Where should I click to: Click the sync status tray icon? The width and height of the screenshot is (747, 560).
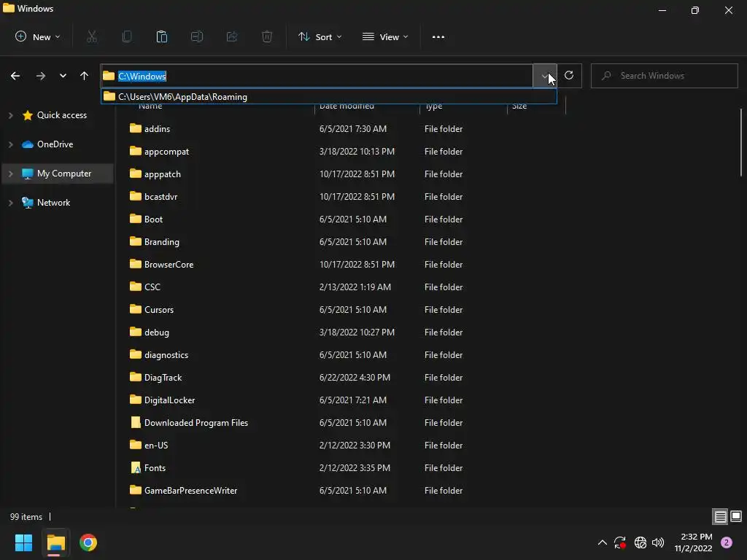click(x=620, y=542)
